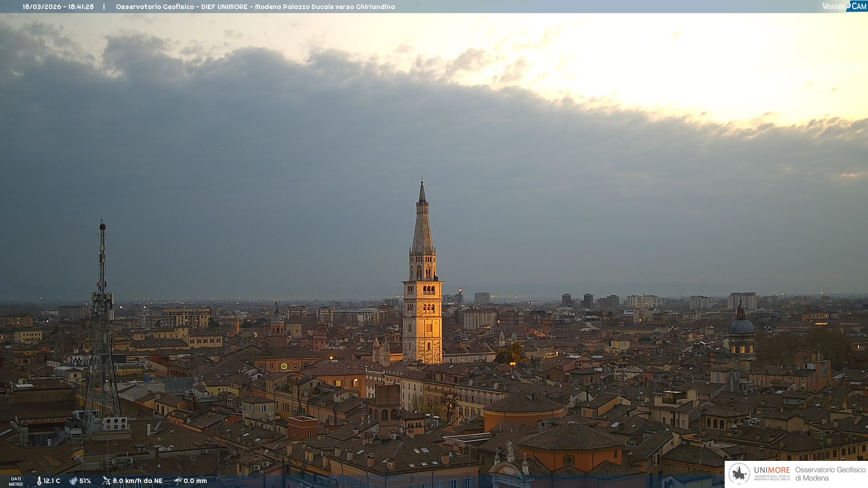868x488 pixels.
Task: Click the 8.0 km/h da NE wind reading
Action: click(137, 481)
